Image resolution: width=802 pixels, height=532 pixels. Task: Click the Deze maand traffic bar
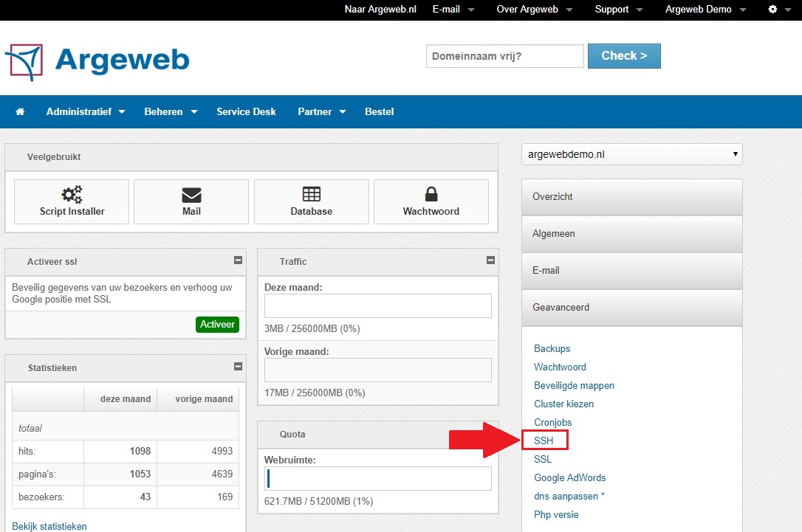(378, 305)
